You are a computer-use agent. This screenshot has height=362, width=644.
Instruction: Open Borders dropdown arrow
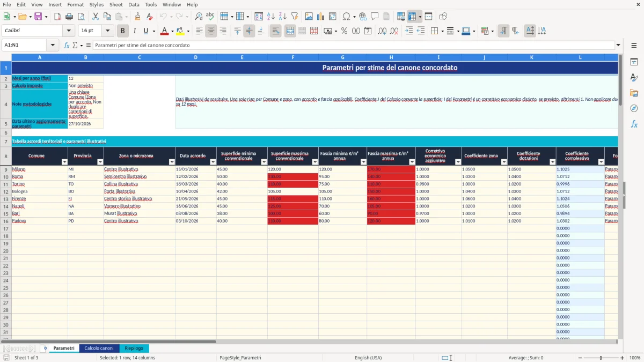[443, 31]
